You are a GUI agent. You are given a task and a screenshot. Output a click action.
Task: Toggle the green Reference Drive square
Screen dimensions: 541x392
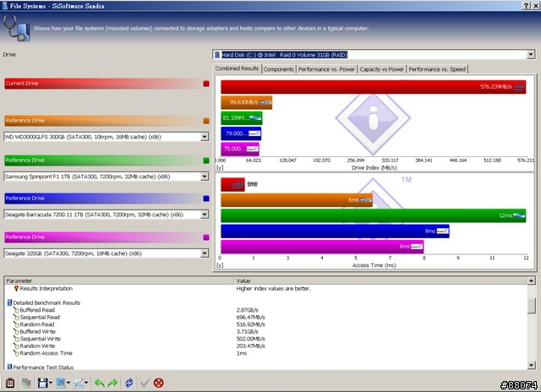click(x=206, y=161)
